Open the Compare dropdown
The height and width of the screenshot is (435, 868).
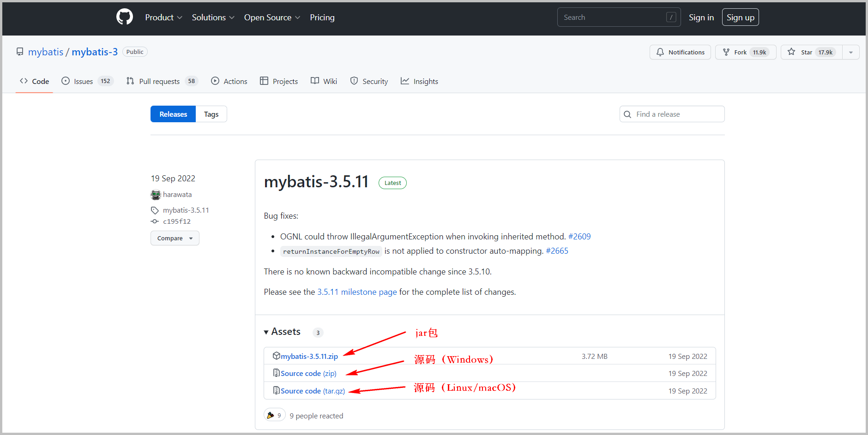175,238
